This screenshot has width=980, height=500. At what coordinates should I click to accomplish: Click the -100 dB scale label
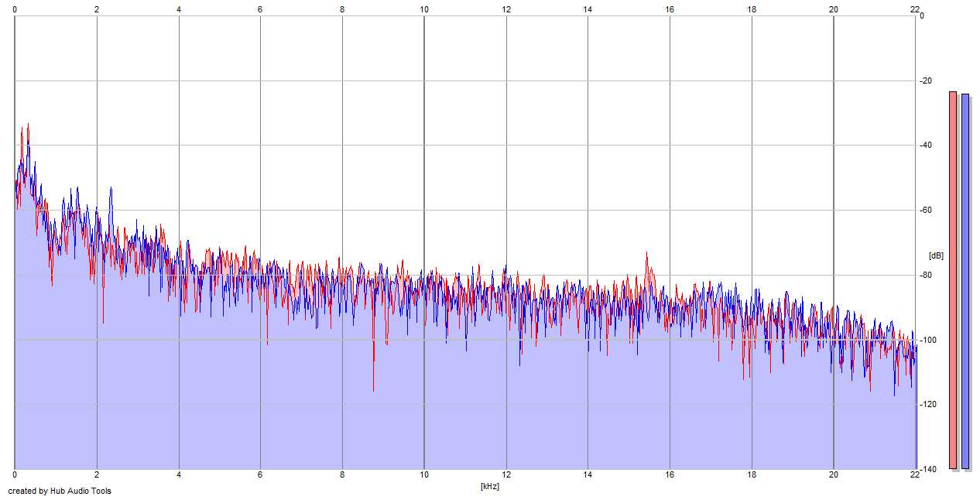pos(928,340)
